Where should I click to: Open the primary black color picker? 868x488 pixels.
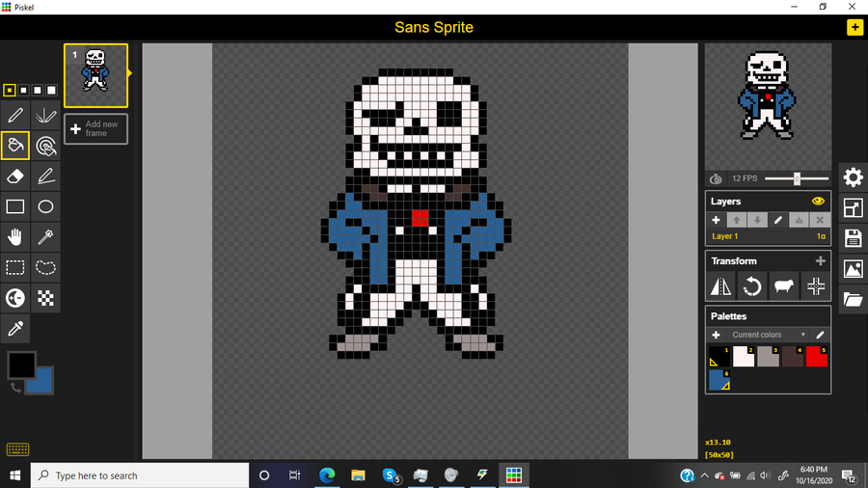tap(21, 365)
